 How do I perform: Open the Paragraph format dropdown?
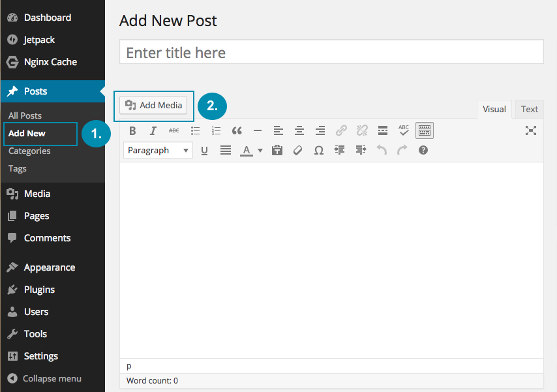click(x=158, y=150)
